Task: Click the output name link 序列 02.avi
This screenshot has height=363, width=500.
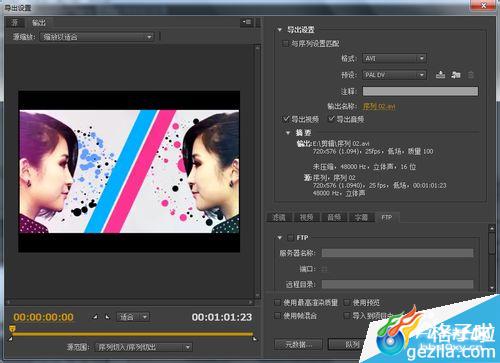Action: point(379,107)
